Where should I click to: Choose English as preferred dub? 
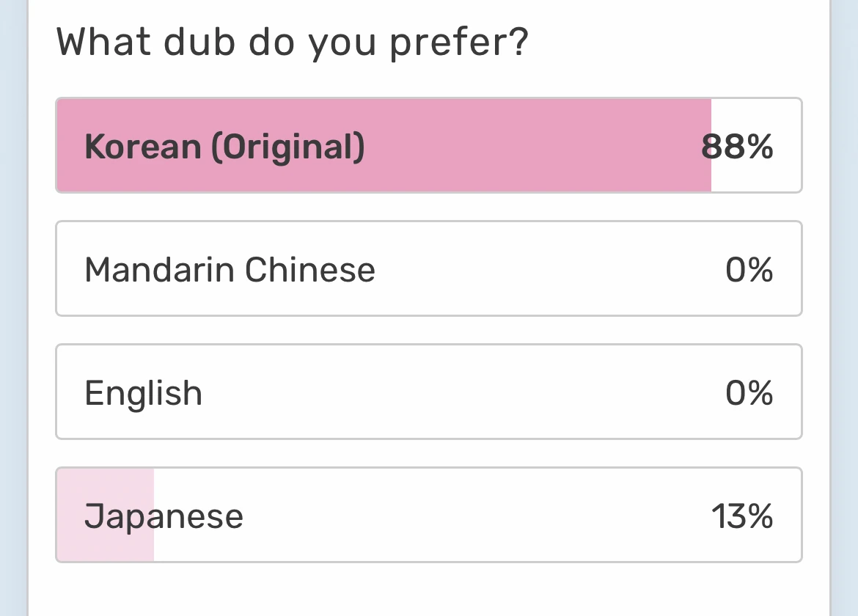click(x=429, y=392)
